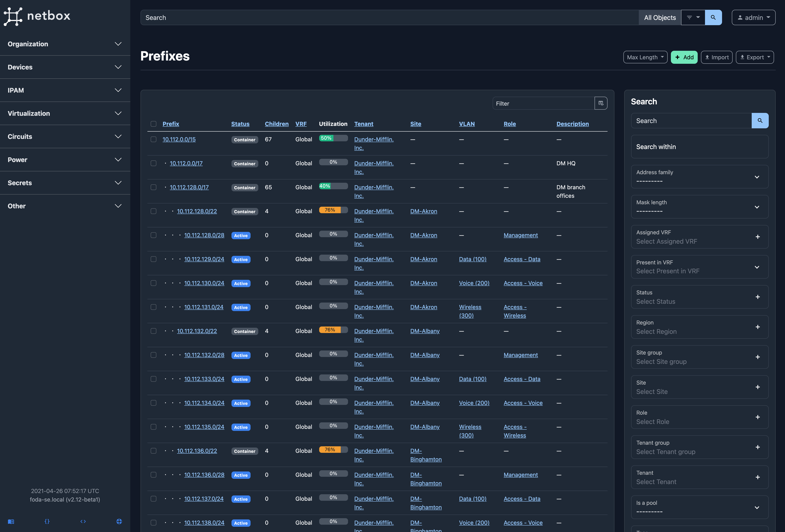Viewport: 785px width, 532px height.
Task: Select checkbox for prefix 10.112.132.0/22
Action: pyautogui.click(x=153, y=331)
